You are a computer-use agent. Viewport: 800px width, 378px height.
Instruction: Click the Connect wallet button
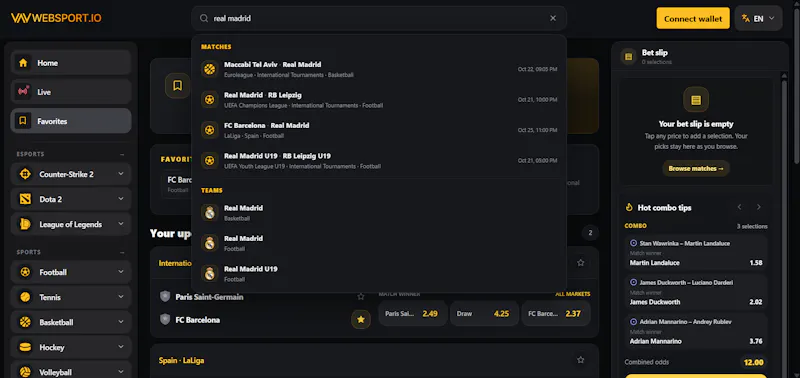[693, 18]
